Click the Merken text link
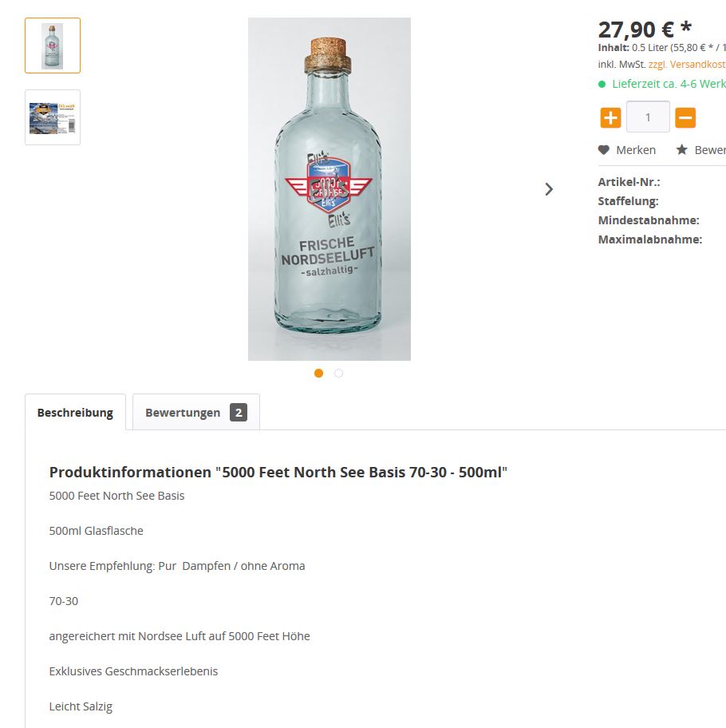 tap(636, 150)
